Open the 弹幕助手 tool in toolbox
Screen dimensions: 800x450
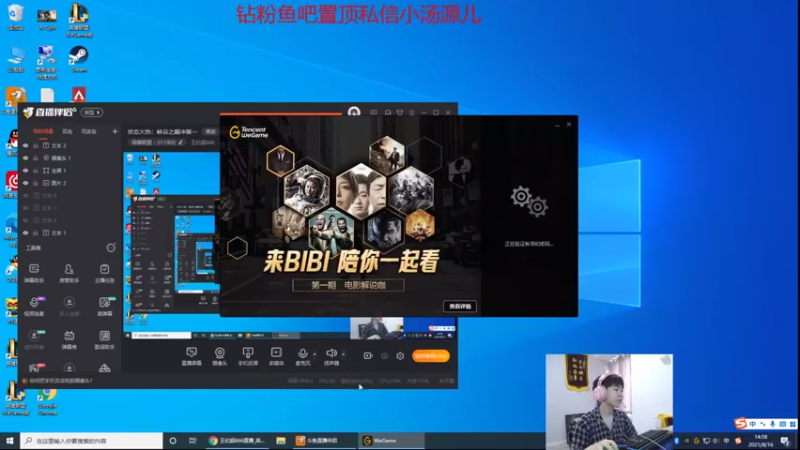34,273
